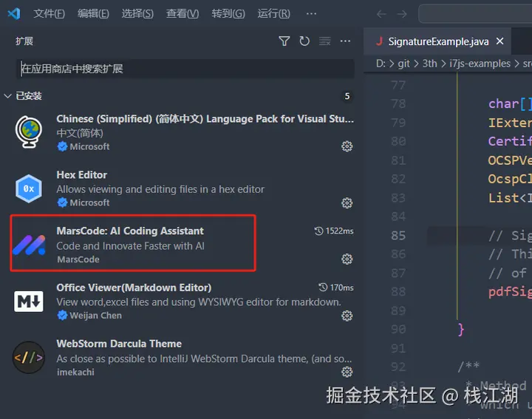Show more menu bar items via ellipsis
This screenshot has height=419, width=532.
click(x=311, y=13)
